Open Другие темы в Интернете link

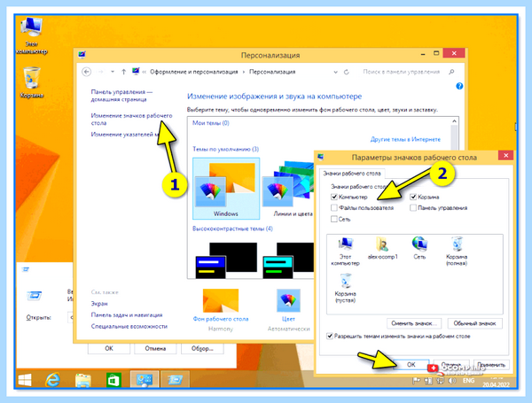(405, 139)
